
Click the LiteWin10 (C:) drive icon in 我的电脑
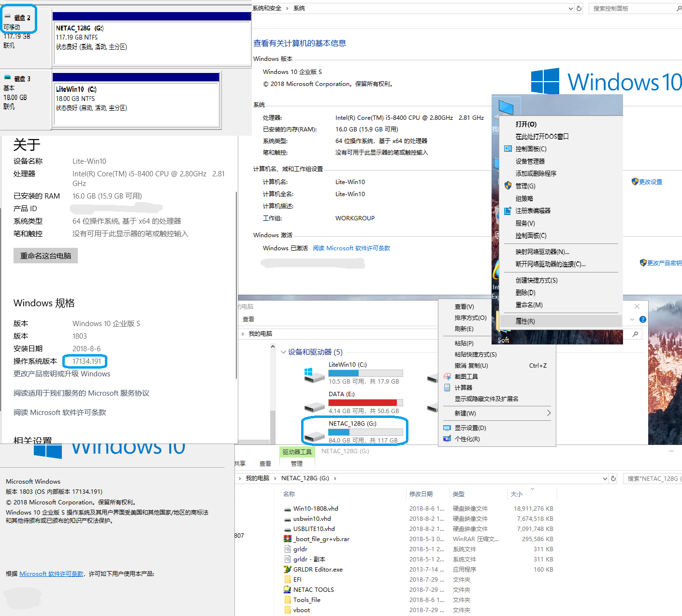314,375
